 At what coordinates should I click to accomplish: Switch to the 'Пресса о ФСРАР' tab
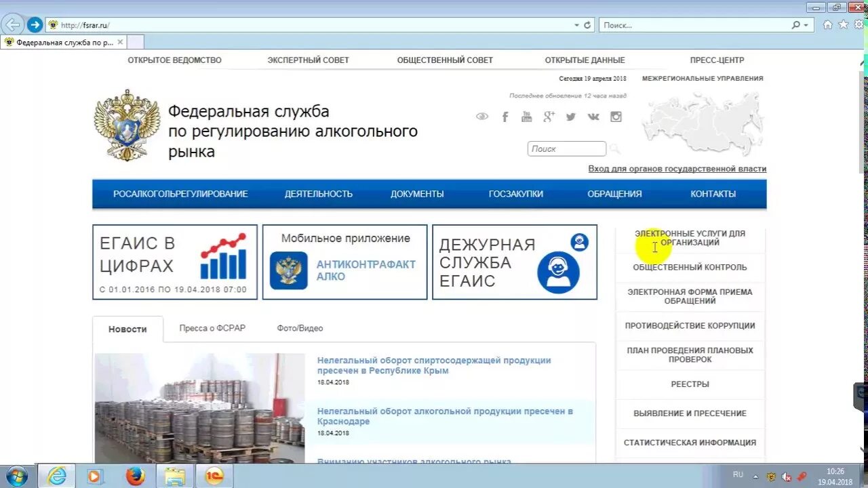point(212,328)
